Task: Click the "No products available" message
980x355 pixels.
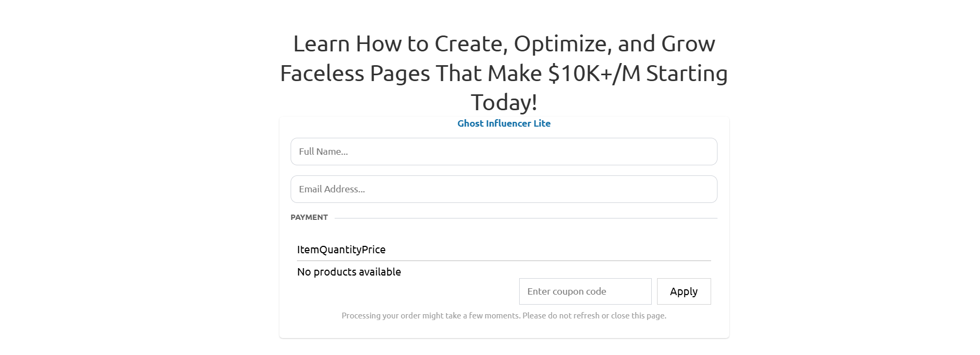Action: point(349,272)
